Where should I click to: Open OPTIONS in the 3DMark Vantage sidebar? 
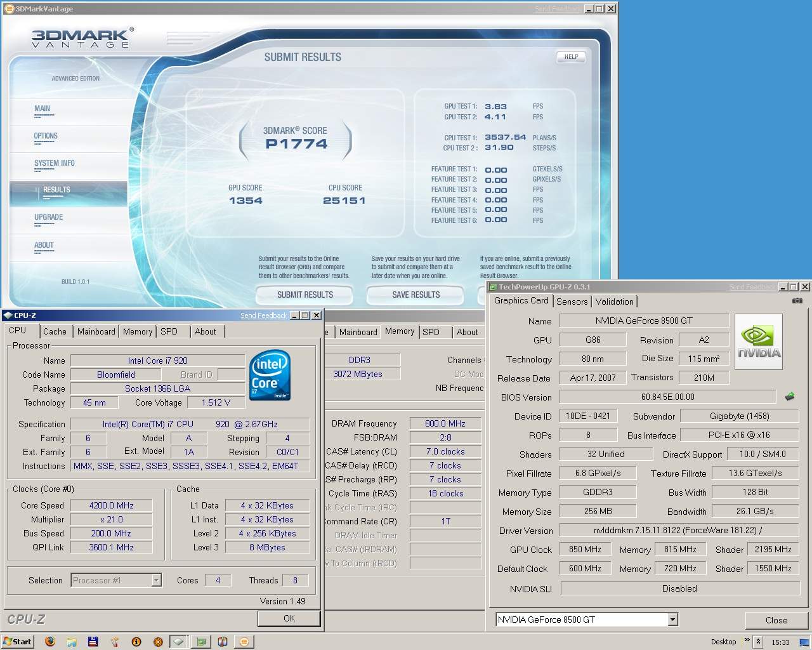tap(46, 136)
